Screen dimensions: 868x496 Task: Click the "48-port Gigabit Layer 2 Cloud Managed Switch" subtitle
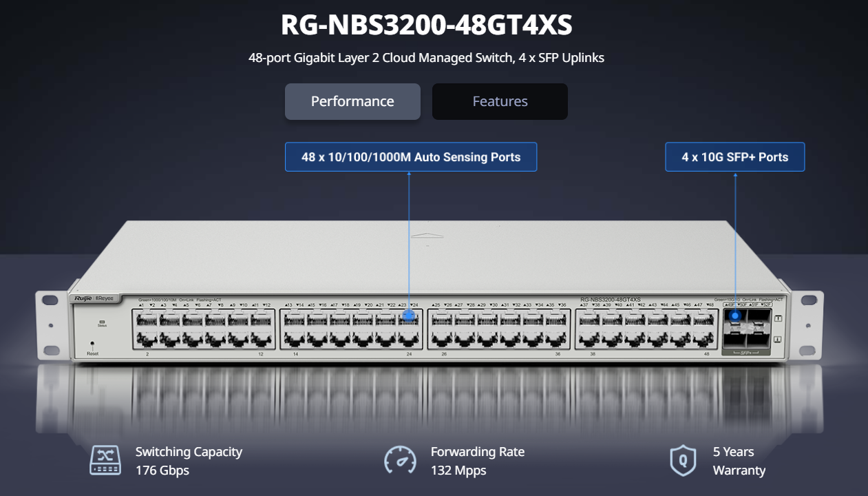[x=426, y=58]
